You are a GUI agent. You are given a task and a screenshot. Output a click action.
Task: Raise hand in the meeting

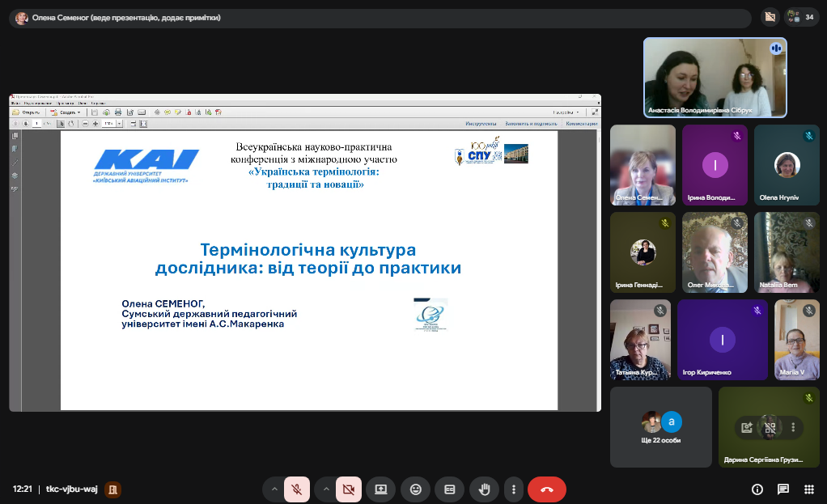pyautogui.click(x=485, y=489)
